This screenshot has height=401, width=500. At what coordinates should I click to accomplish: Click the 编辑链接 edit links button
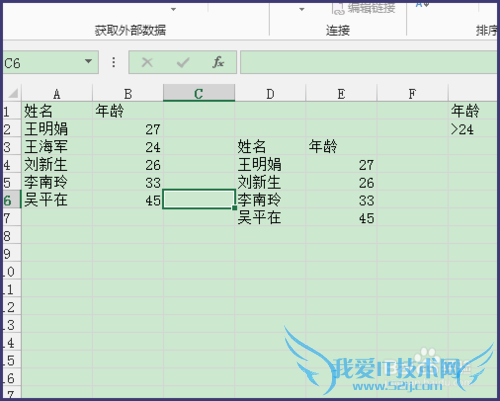pos(364,8)
